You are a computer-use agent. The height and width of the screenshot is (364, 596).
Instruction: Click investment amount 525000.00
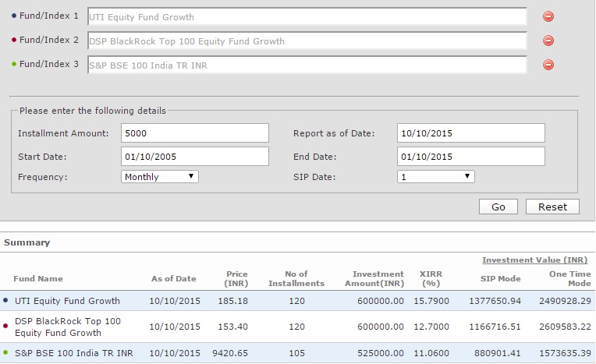[x=381, y=353]
